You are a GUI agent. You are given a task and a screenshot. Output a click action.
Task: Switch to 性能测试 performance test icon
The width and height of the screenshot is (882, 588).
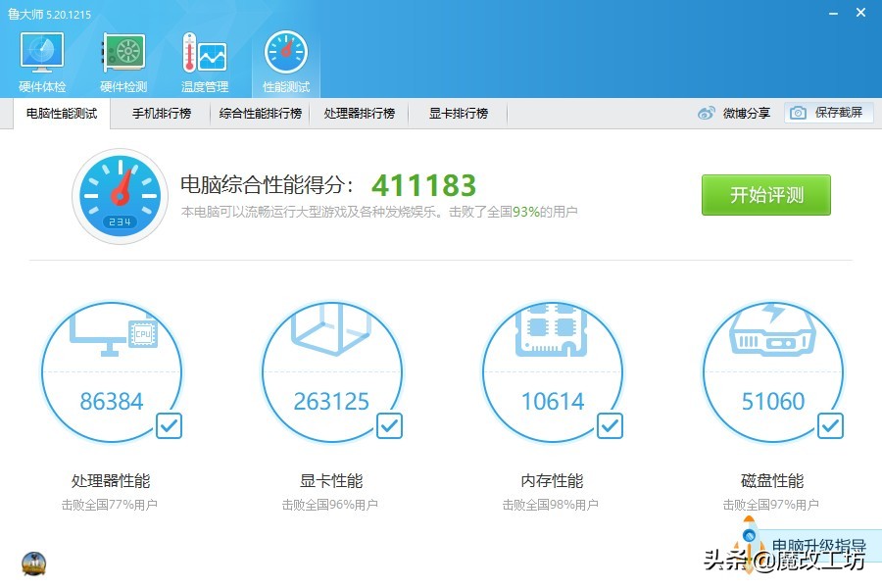click(x=285, y=54)
